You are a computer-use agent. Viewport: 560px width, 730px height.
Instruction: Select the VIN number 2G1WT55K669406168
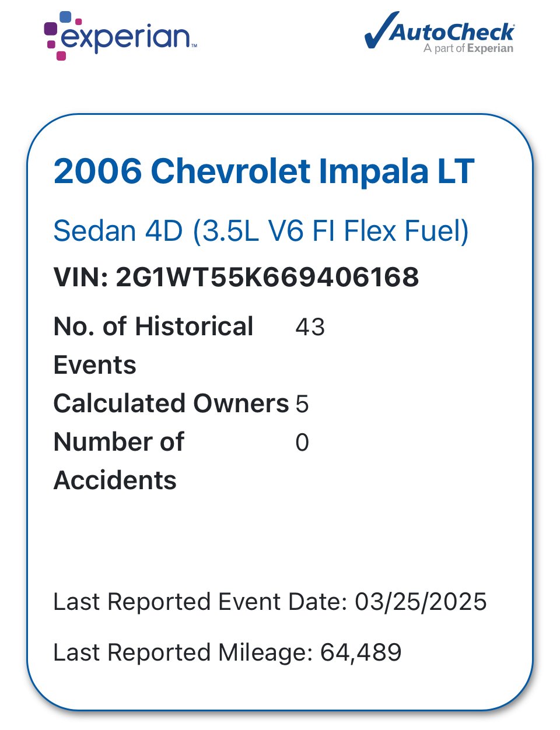(267, 277)
